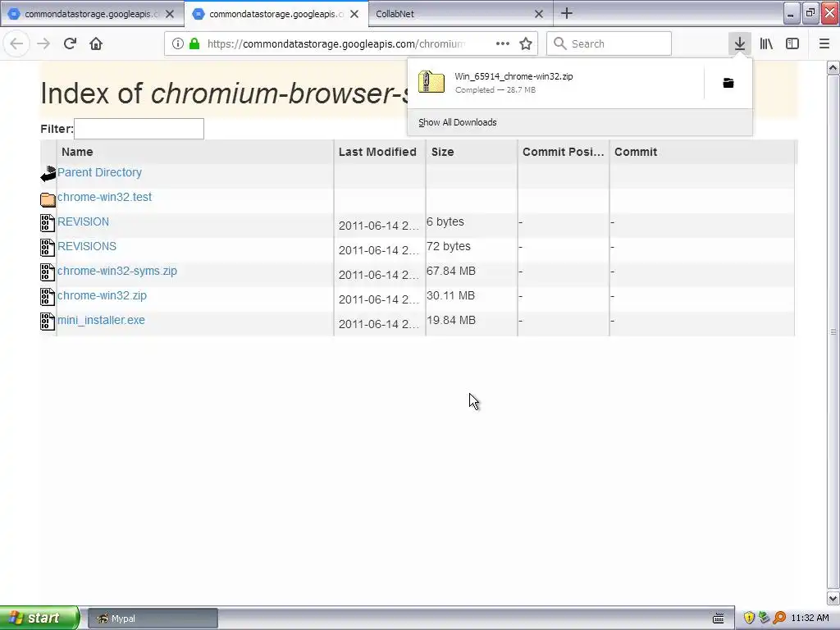Click file icon beside mini_installer.exe
This screenshot has width=840, height=630.
[x=48, y=322]
